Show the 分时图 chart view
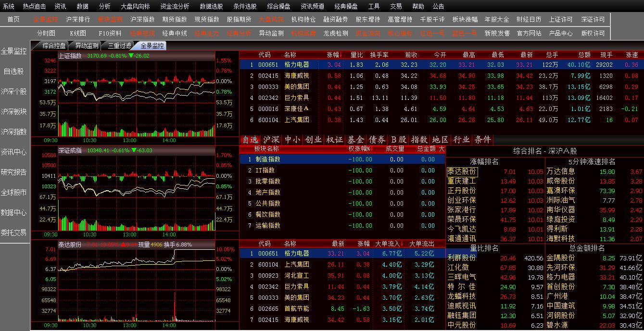 (x=46, y=33)
